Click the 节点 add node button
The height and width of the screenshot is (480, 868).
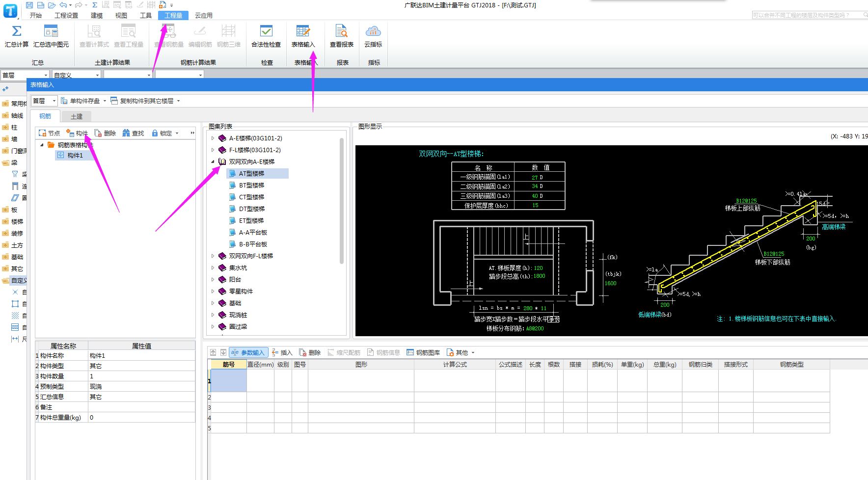click(49, 133)
